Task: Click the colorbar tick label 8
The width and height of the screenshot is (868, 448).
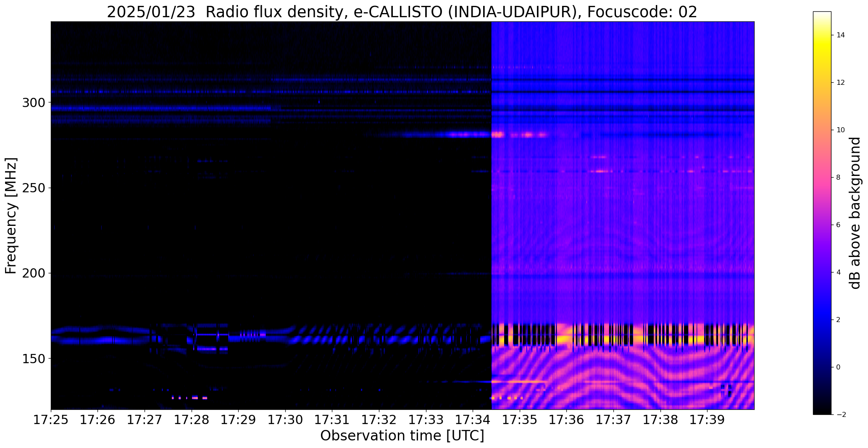Action: 839,178
